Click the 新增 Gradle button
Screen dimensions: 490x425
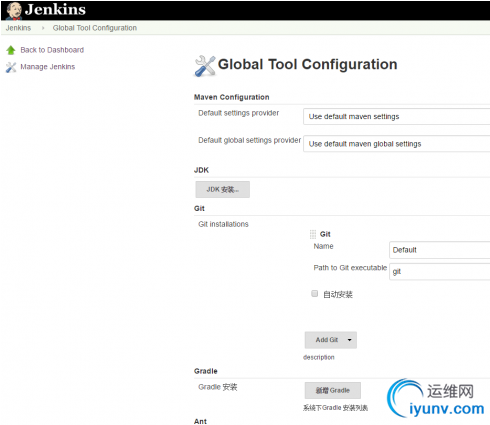point(333,390)
